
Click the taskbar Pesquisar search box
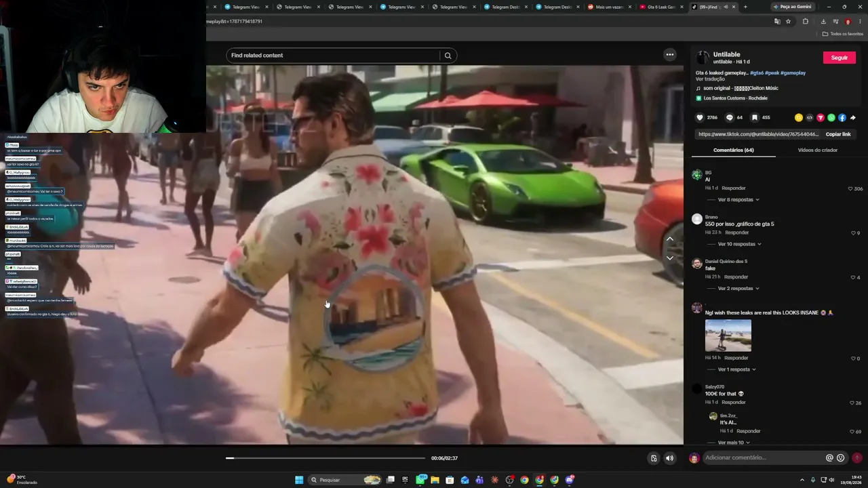point(344,480)
